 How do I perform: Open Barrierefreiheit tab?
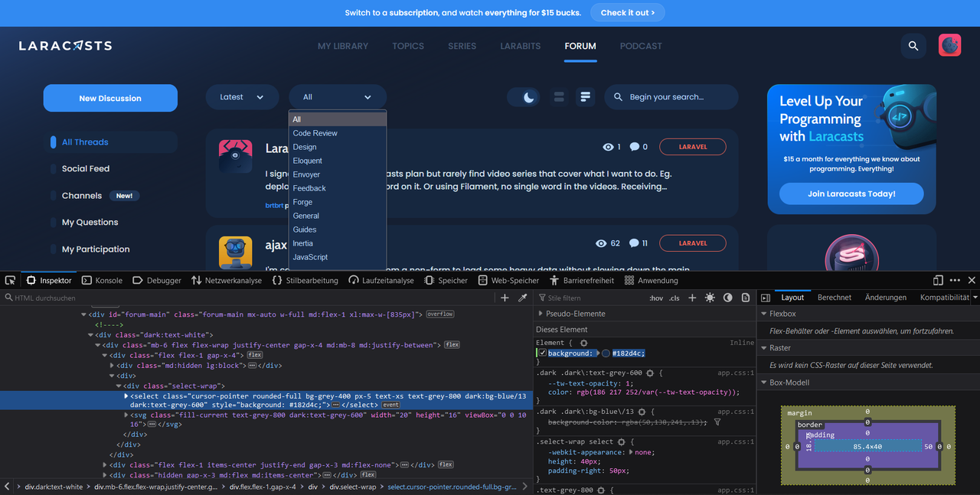[x=582, y=281]
